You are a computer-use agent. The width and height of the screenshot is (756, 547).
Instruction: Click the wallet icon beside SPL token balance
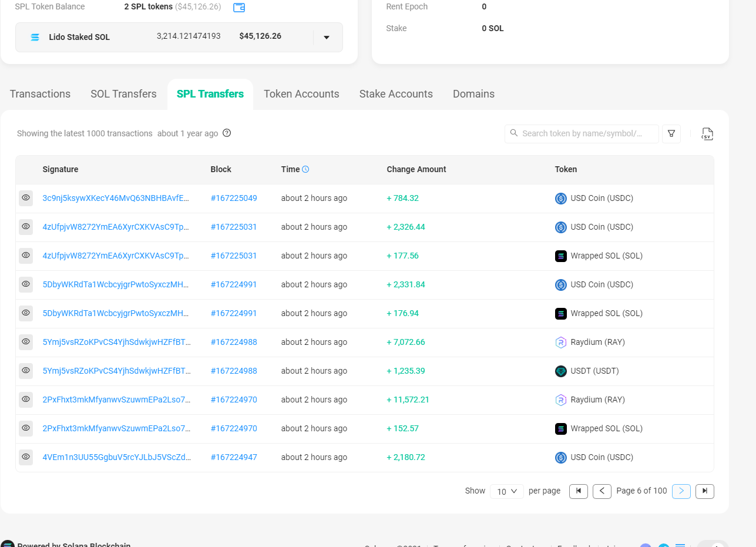(239, 8)
